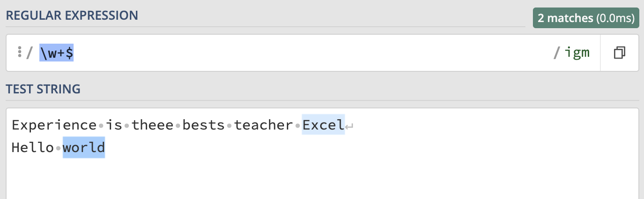
Task: Click the REGULAR EXPRESSION section heading
Action: click(x=72, y=15)
